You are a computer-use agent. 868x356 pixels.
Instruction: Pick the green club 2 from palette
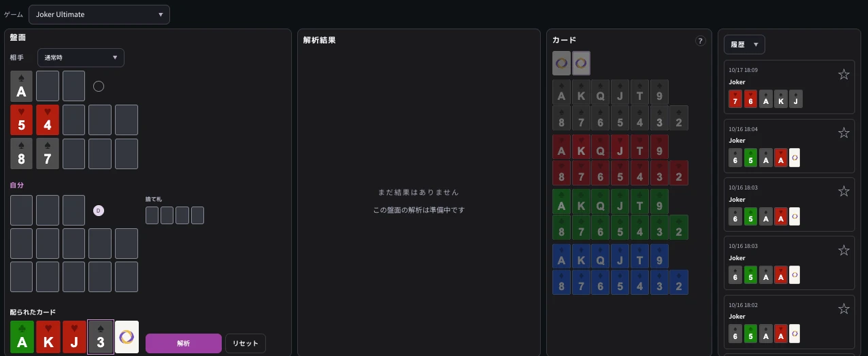(679, 228)
